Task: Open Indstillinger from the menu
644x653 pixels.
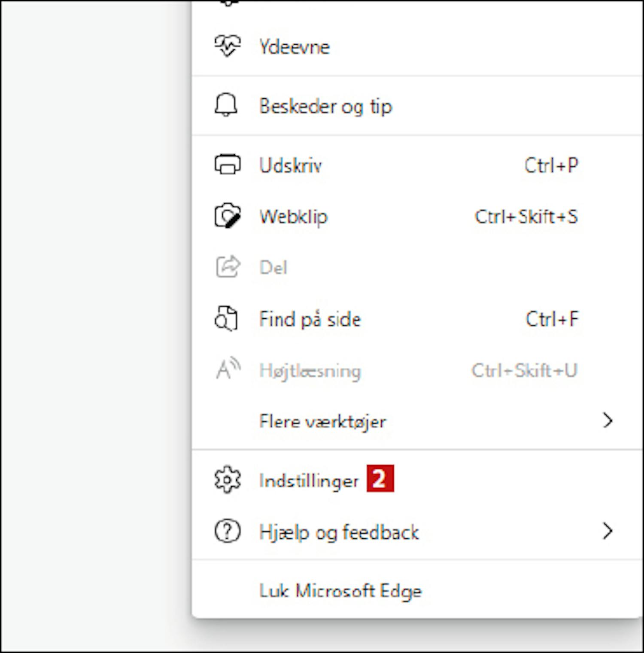Action: pos(309,480)
